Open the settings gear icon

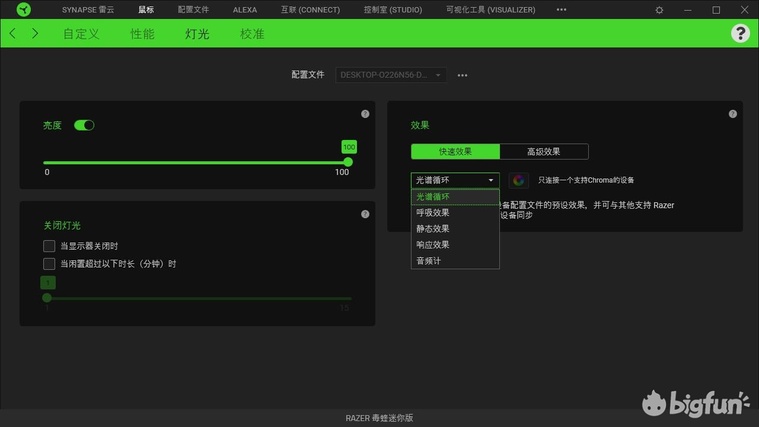click(659, 10)
